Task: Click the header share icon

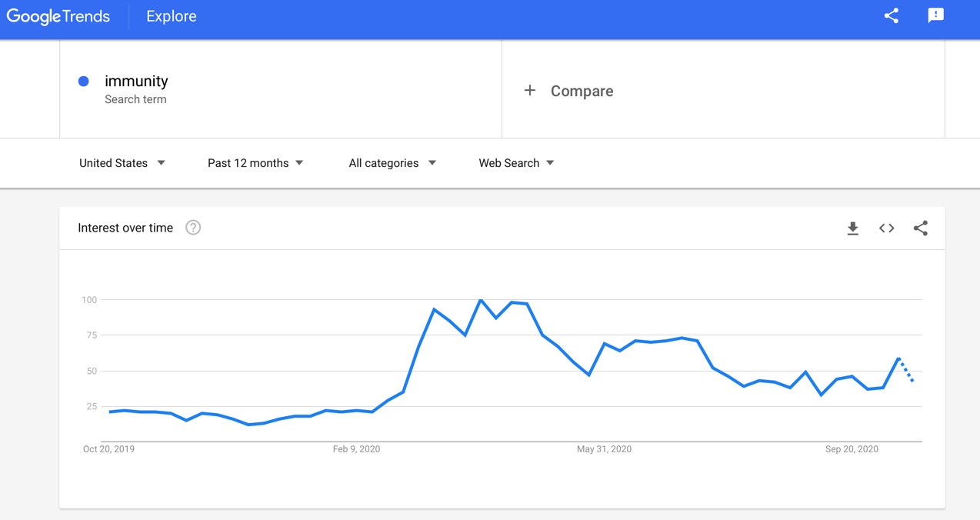Action: click(892, 16)
